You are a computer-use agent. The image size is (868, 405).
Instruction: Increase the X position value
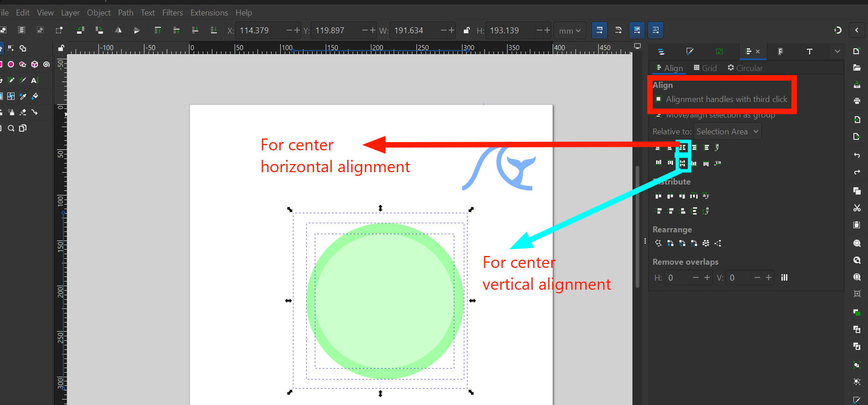tap(297, 31)
